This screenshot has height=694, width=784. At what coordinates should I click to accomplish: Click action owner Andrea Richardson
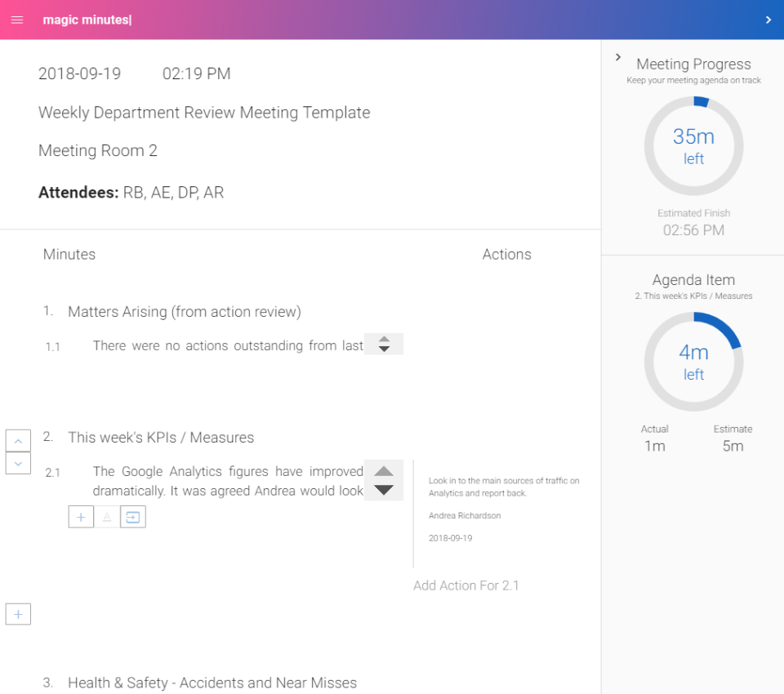click(x=465, y=515)
